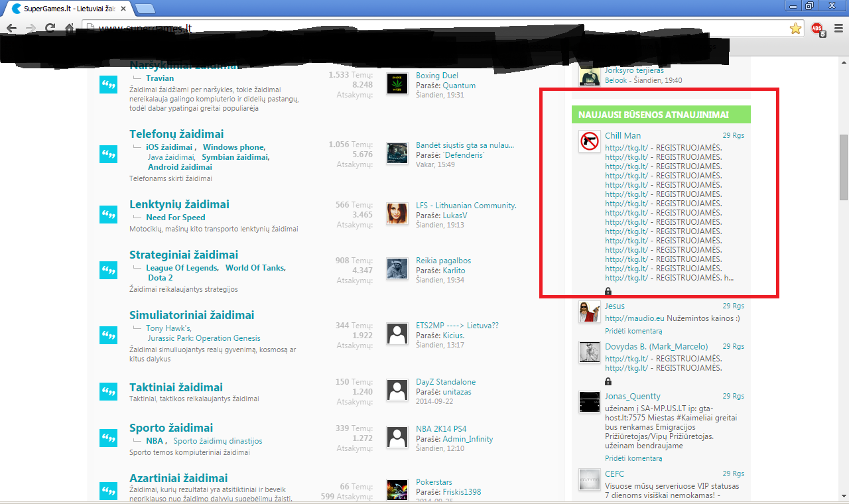Click the Lenktynių žaidimai forum icon
Image resolution: width=849 pixels, height=504 pixels.
pos(108,214)
